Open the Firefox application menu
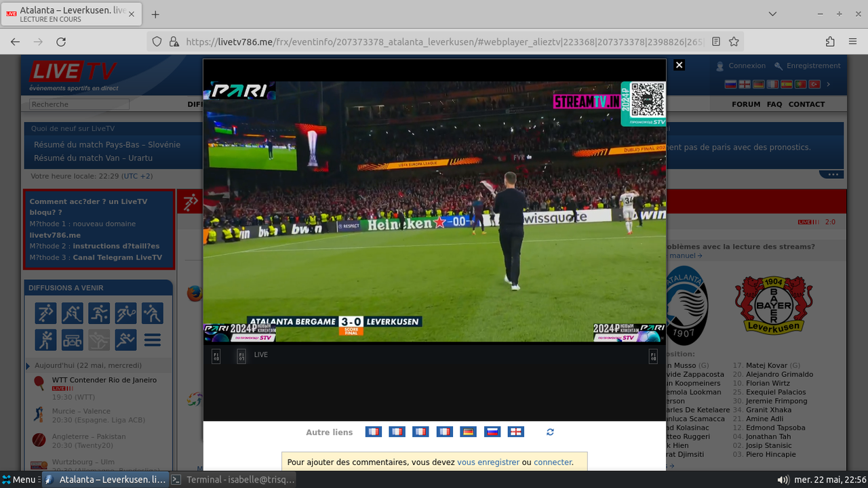Image resolution: width=868 pixels, height=488 pixels. (852, 41)
